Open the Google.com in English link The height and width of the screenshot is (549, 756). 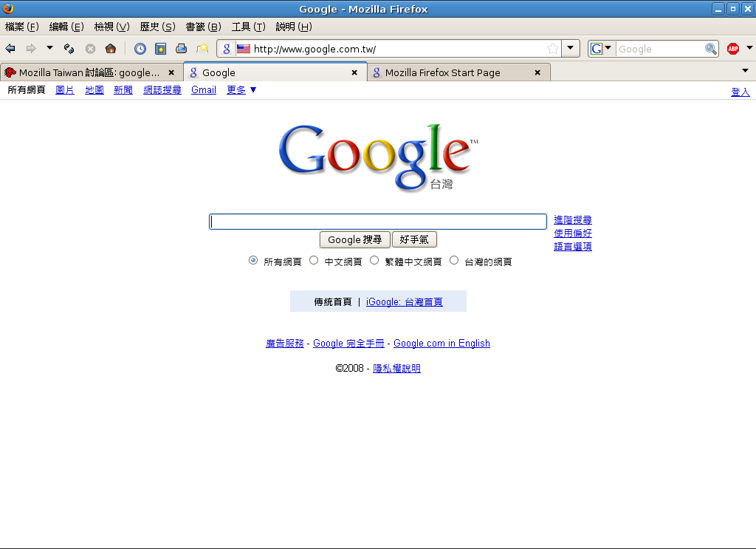[x=441, y=344]
